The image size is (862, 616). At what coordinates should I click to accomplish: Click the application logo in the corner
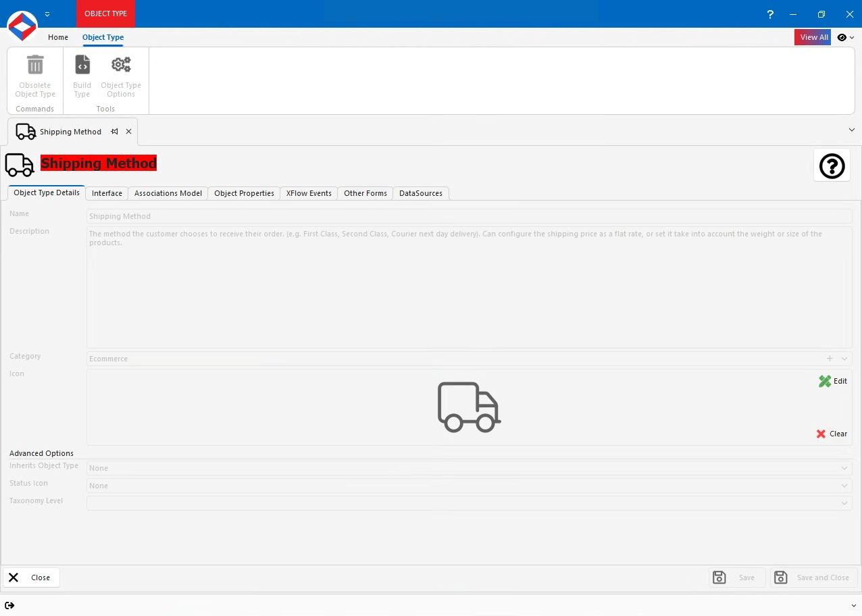point(22,27)
